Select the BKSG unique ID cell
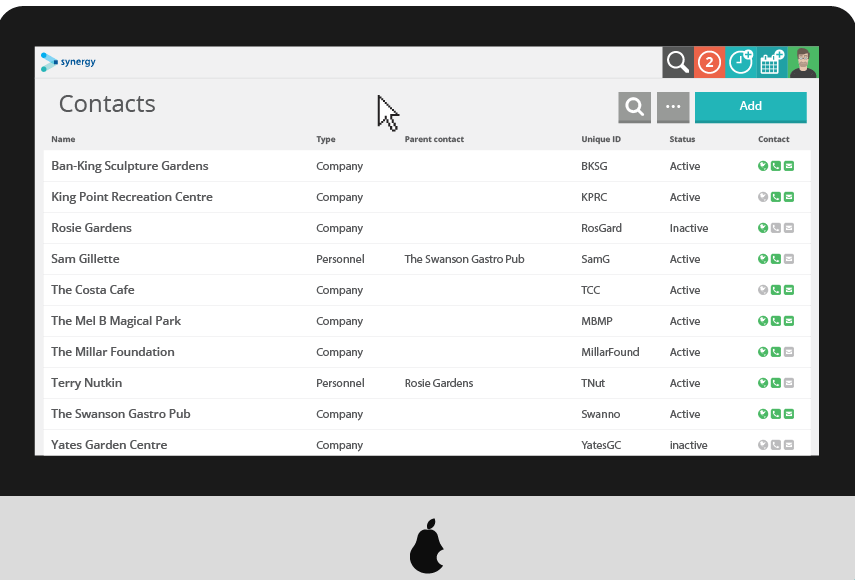This screenshot has height=580, width=855. click(x=594, y=166)
